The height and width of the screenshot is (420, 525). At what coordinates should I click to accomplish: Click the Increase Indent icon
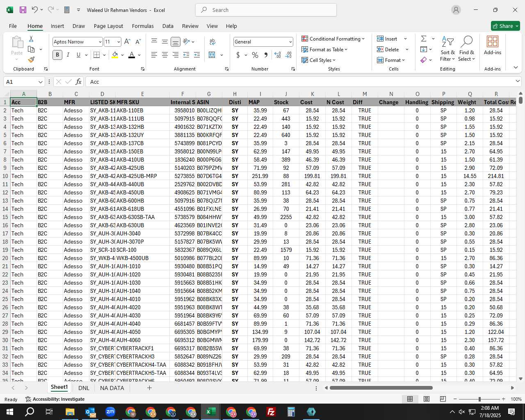[197, 55]
